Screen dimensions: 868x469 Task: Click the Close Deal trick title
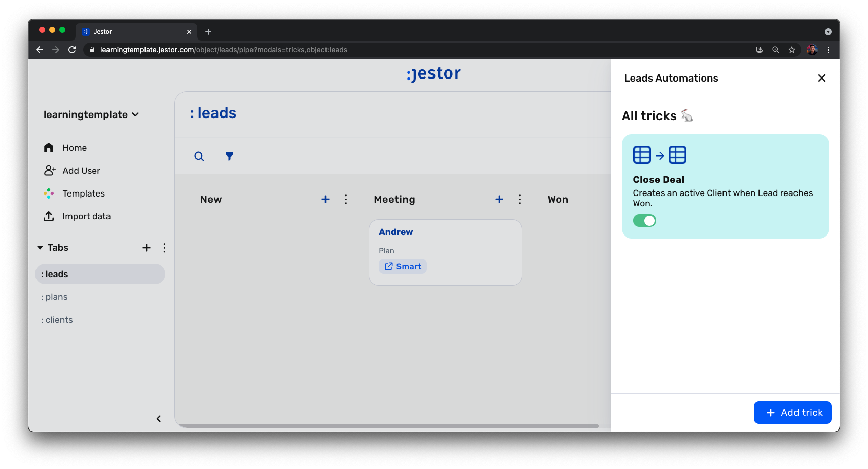[x=659, y=180]
